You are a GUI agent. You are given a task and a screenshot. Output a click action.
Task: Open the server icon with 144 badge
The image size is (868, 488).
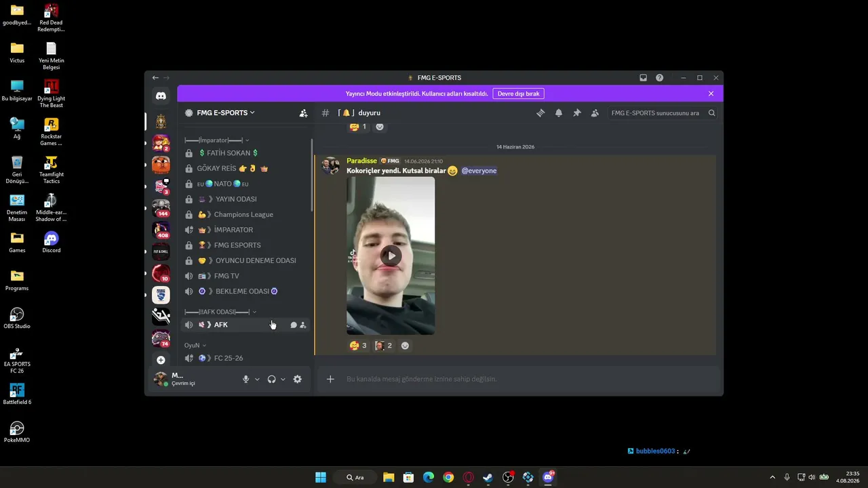161,207
